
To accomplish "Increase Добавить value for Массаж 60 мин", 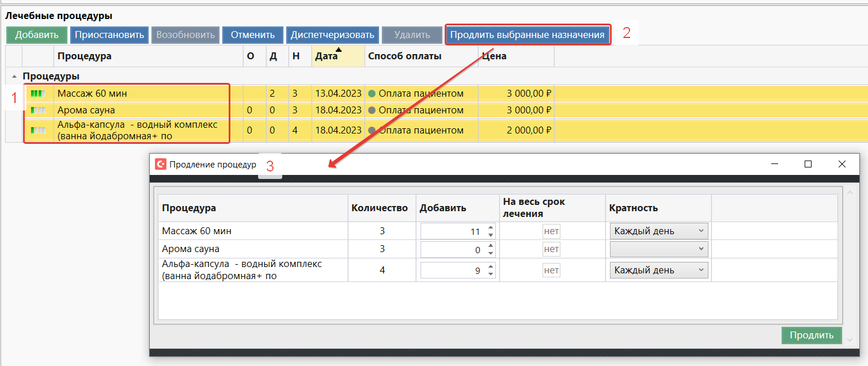I will [491, 228].
